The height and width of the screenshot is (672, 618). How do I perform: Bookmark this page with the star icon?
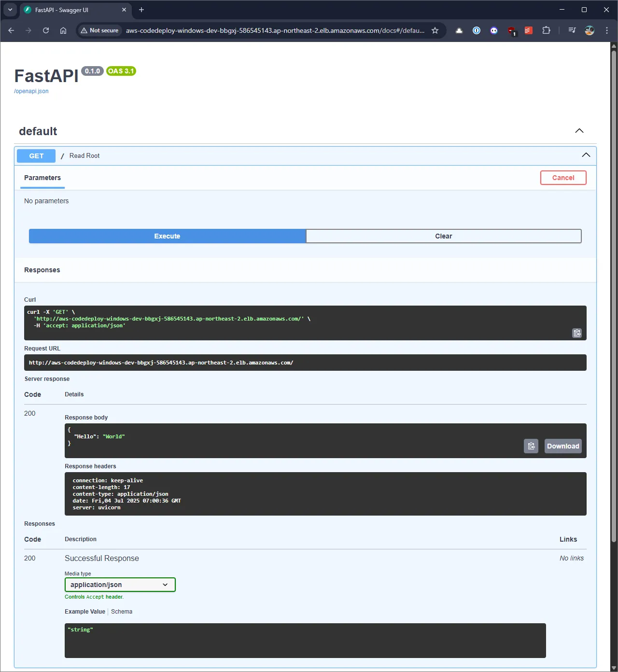point(435,30)
